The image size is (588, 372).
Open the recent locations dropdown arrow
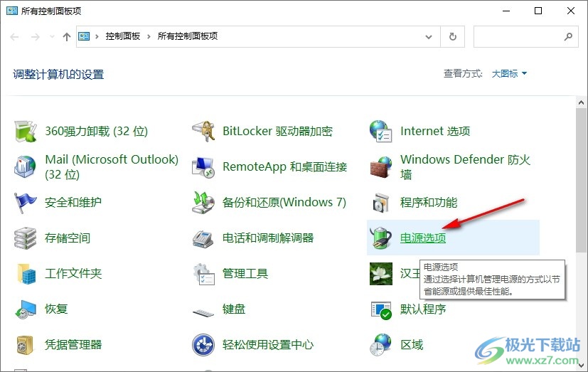coord(52,37)
